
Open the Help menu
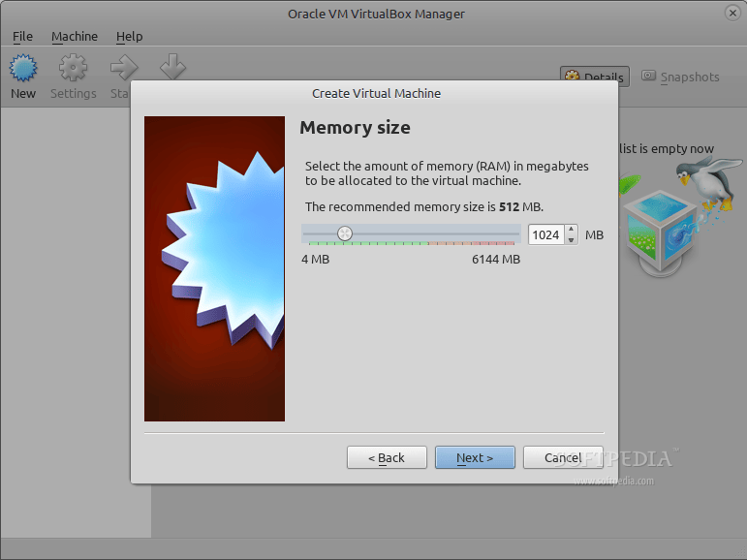(129, 36)
